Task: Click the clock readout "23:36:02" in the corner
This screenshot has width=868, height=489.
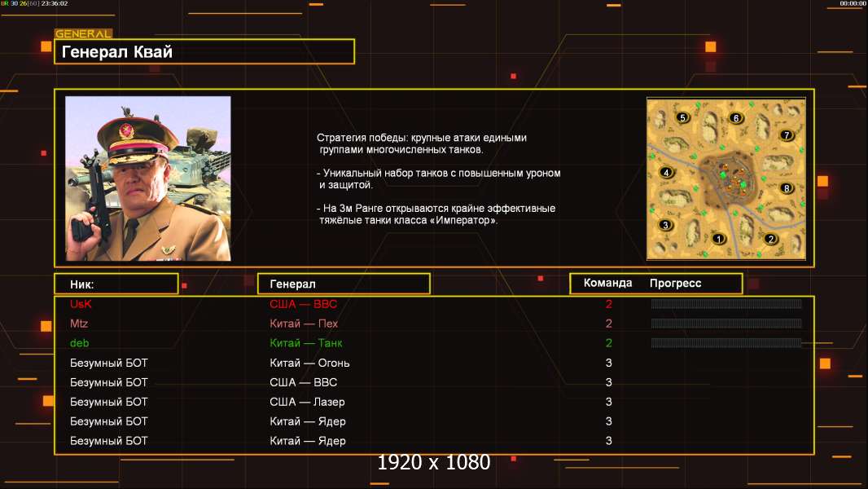Action: tap(55, 3)
